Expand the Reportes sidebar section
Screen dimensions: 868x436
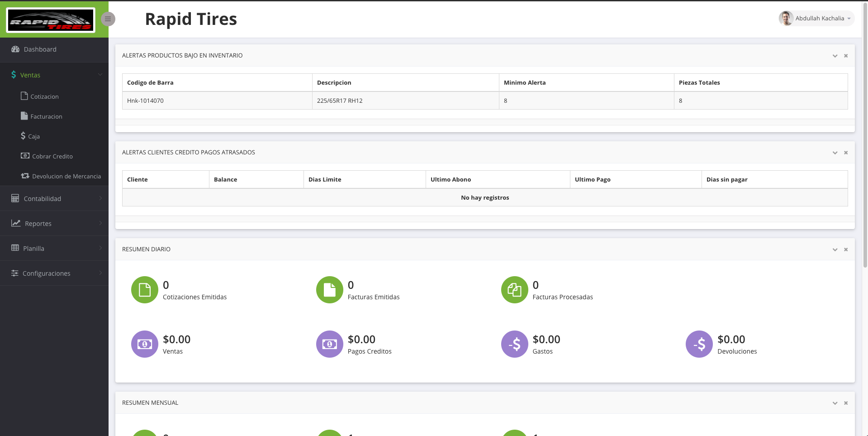(38, 224)
